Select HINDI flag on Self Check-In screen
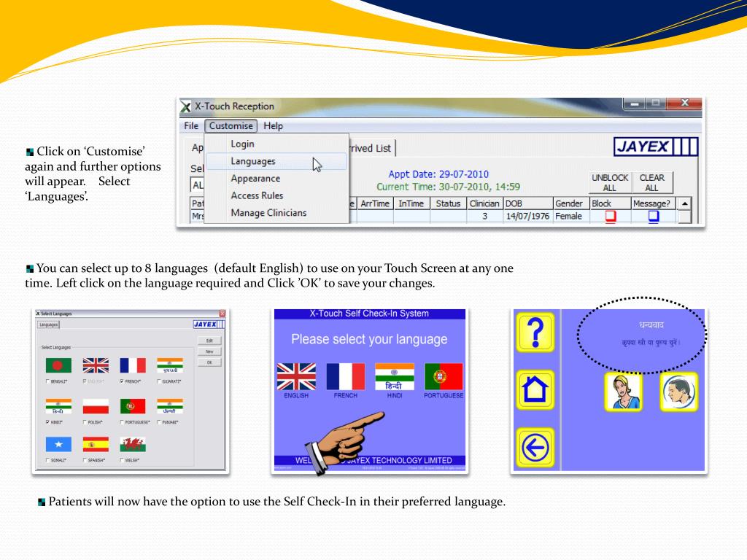Image resolution: width=747 pixels, height=560 pixels. pos(395,377)
